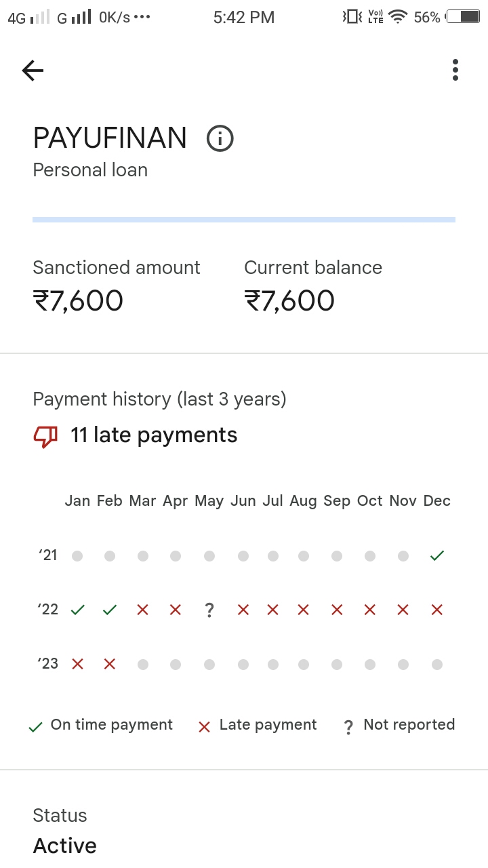488x868 pixels.
Task: Tap the red thumbs-down late payments icon
Action: [x=45, y=436]
